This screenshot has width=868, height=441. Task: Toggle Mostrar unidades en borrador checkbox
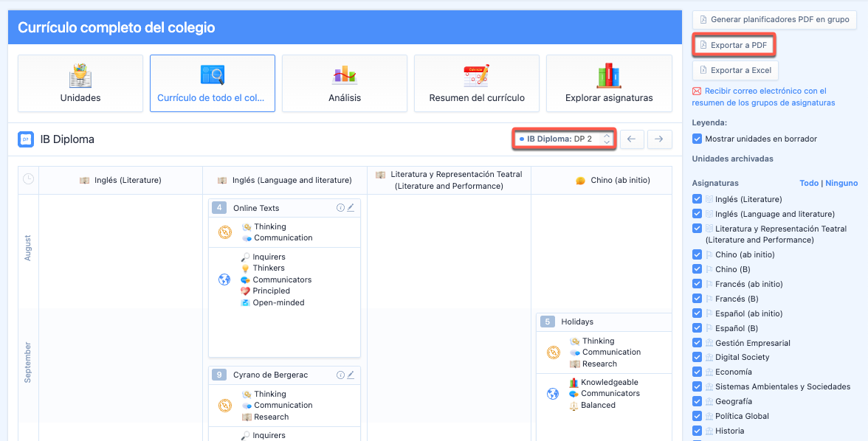click(697, 139)
